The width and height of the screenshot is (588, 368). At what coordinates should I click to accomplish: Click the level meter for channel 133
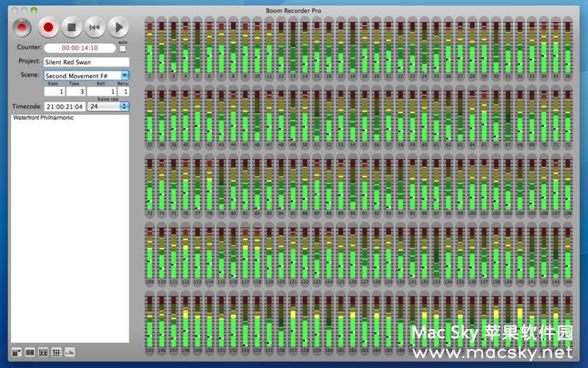coord(436,254)
